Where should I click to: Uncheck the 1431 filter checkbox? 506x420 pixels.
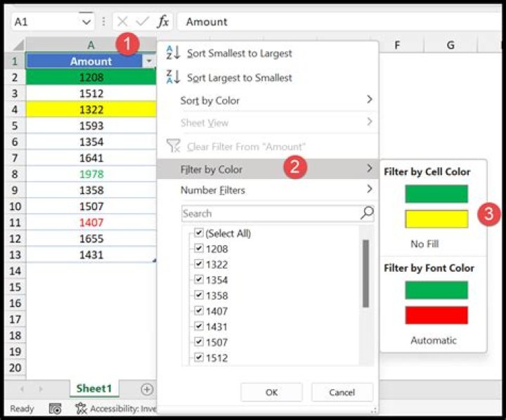(199, 326)
